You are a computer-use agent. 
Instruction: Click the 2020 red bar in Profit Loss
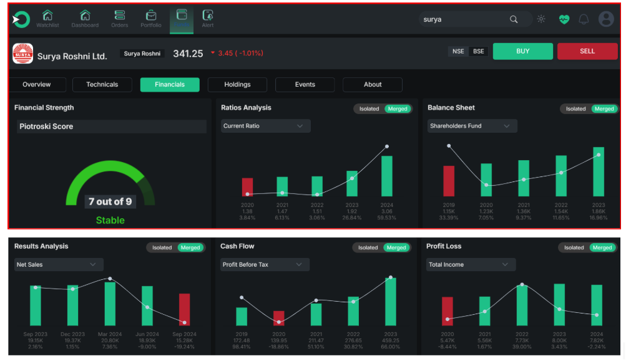pyautogui.click(x=448, y=311)
